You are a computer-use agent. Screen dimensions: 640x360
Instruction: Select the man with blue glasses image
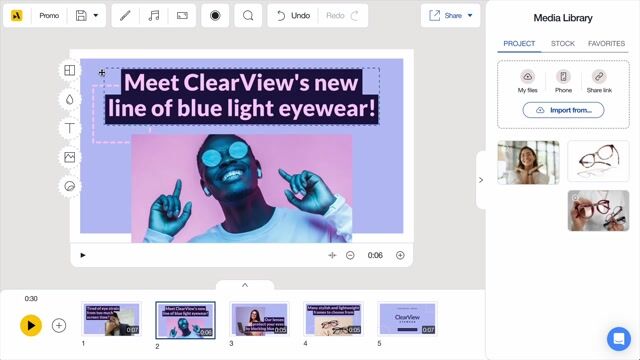pyautogui.click(x=242, y=188)
